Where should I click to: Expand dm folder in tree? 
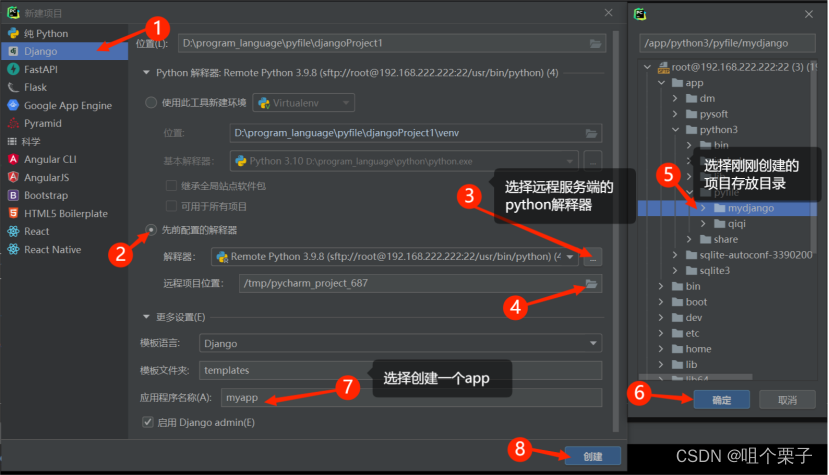(675, 98)
